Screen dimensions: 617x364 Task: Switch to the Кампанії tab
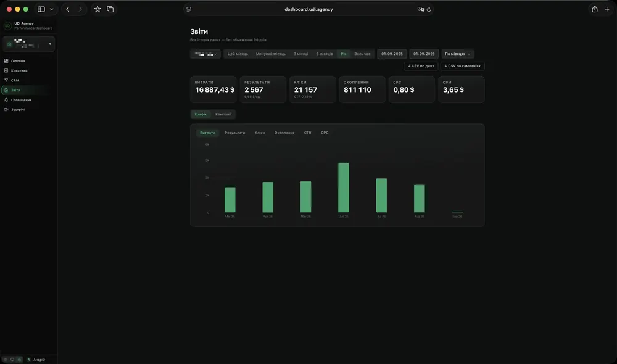(223, 114)
